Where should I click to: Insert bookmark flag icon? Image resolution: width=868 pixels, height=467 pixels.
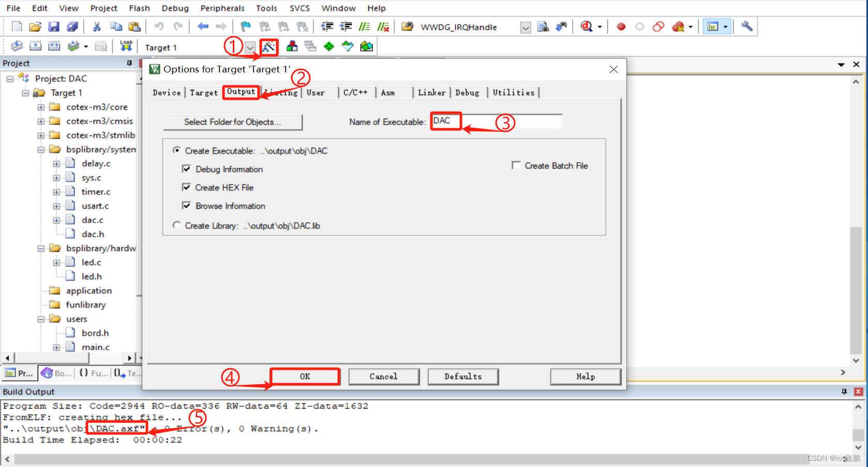[246, 26]
